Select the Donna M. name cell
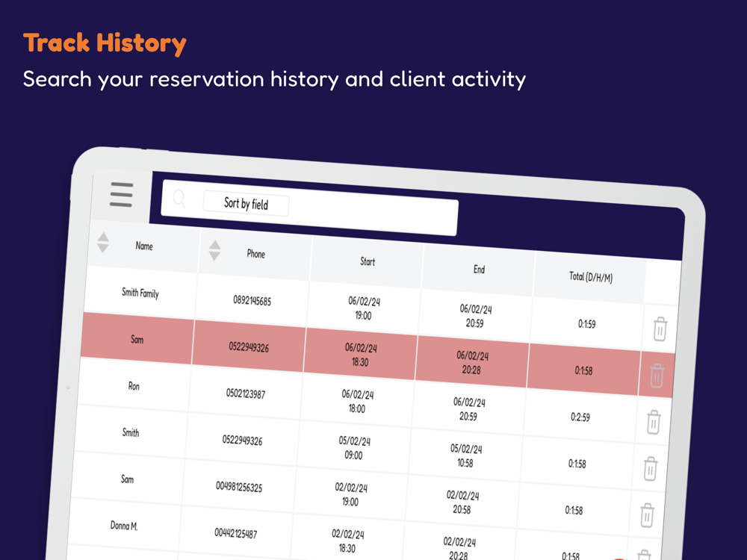This screenshot has width=747, height=560. coord(124,526)
